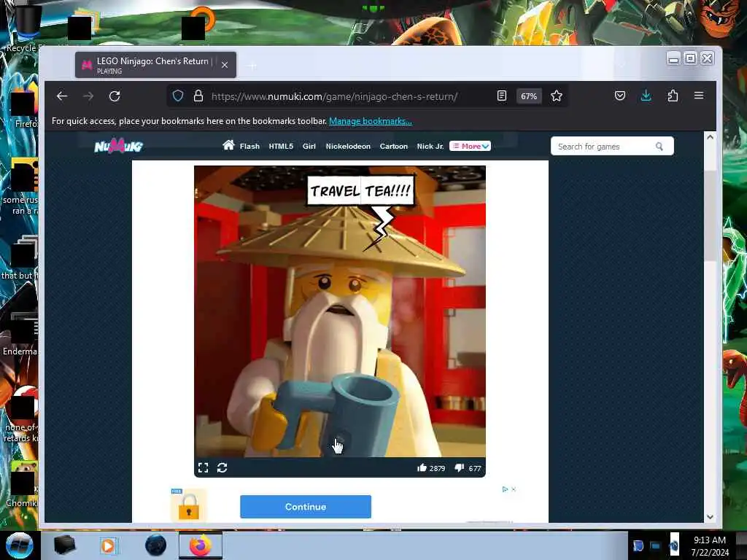747x560 pixels.
Task: Open the dark globe taskbar icon
Action: click(156, 545)
